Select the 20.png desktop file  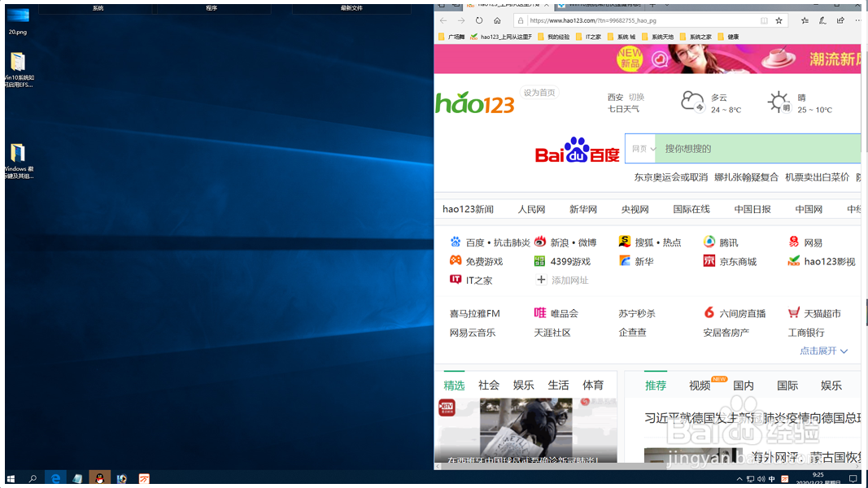click(x=18, y=20)
